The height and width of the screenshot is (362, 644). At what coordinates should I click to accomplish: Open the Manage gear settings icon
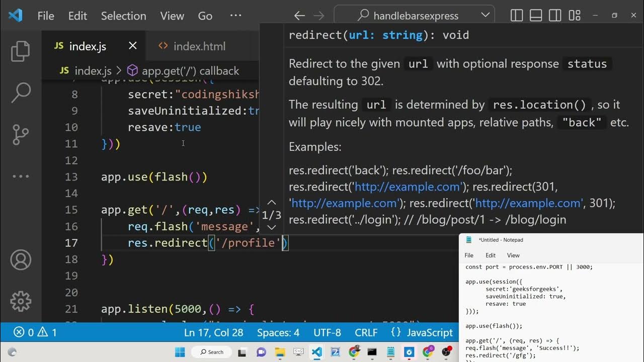(21, 301)
